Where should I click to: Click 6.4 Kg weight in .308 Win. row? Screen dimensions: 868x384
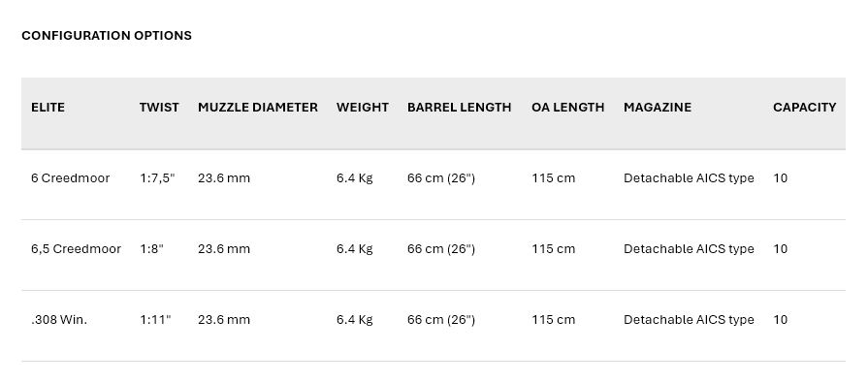pos(354,320)
